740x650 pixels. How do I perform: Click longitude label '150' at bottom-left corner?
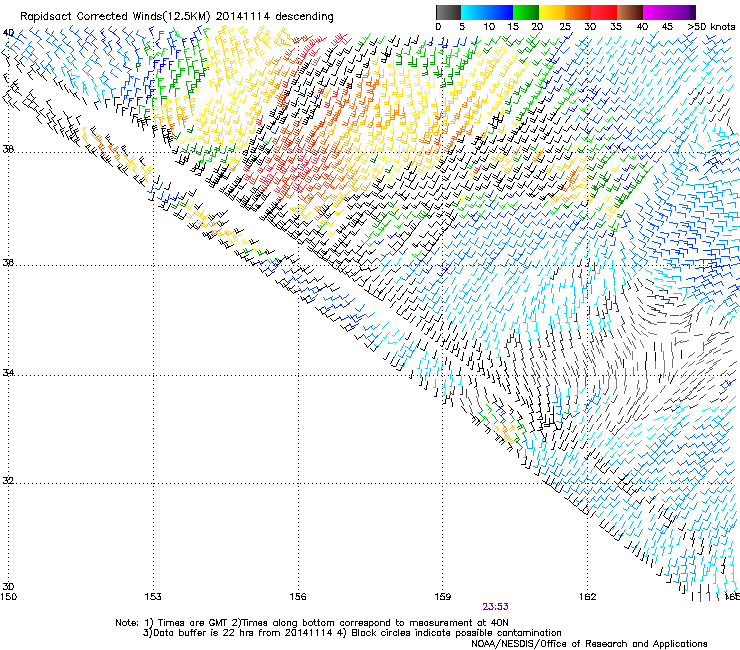click(x=8, y=597)
